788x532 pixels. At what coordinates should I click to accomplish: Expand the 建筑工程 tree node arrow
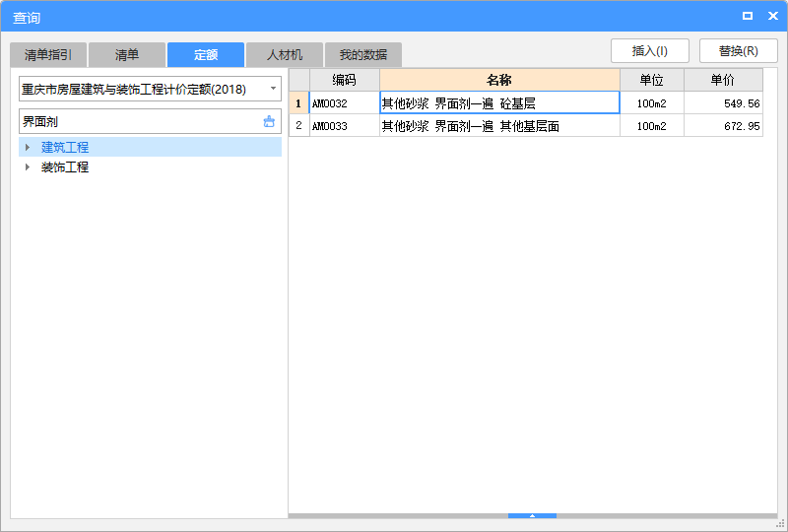click(x=28, y=147)
